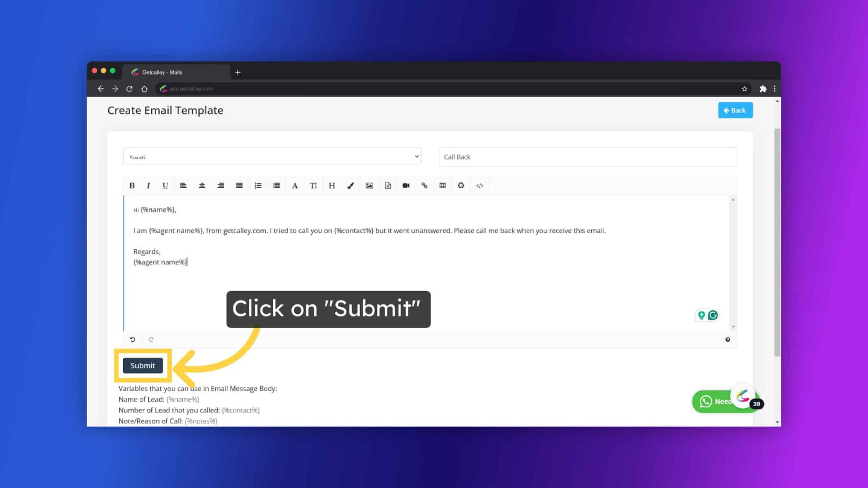Screen dimensions: 868x488
Task: Toggle italic formatting
Action: [x=148, y=185]
